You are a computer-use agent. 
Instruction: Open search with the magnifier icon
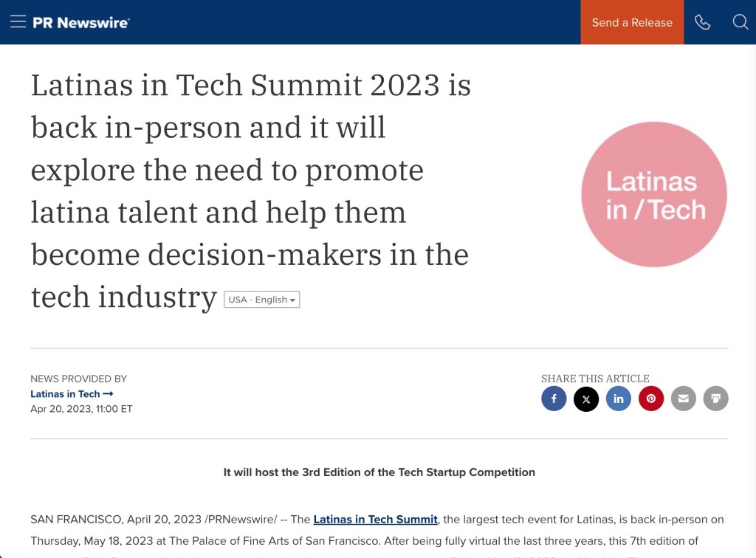pos(740,22)
